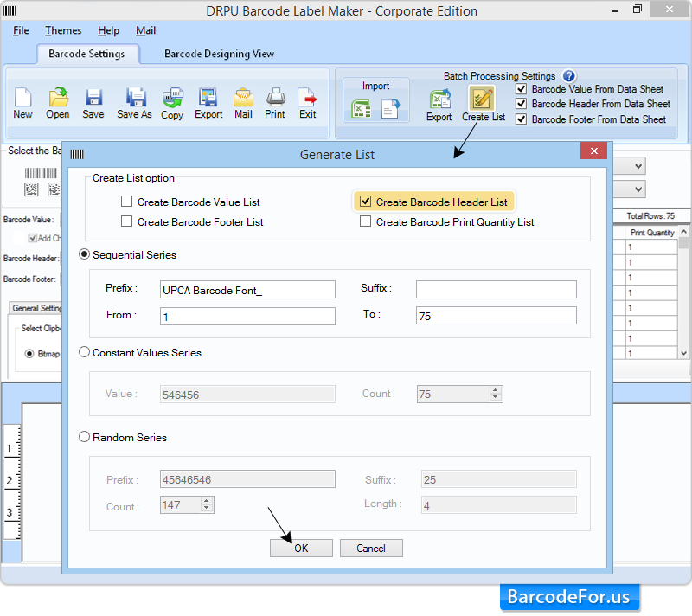Screen dimensions: 692x616
Task: Select the Constant Values Series option
Action: tap(84, 351)
